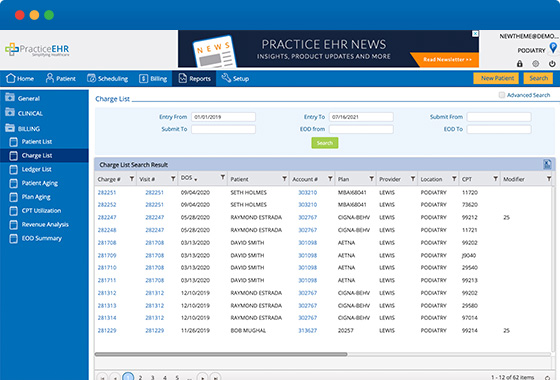Click the Submit From field

(x=499, y=117)
